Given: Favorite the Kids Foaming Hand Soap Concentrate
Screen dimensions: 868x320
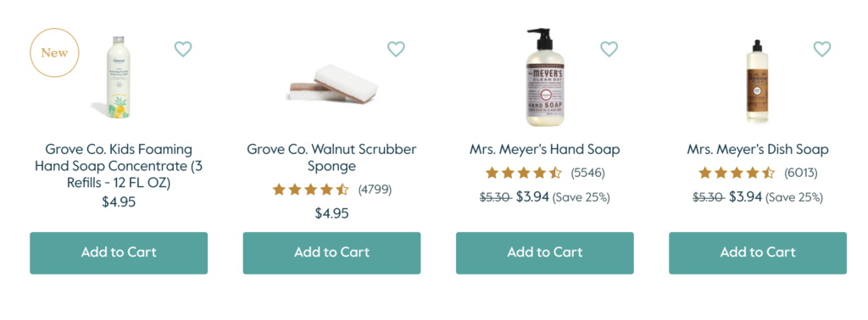Looking at the screenshot, I should [183, 49].
